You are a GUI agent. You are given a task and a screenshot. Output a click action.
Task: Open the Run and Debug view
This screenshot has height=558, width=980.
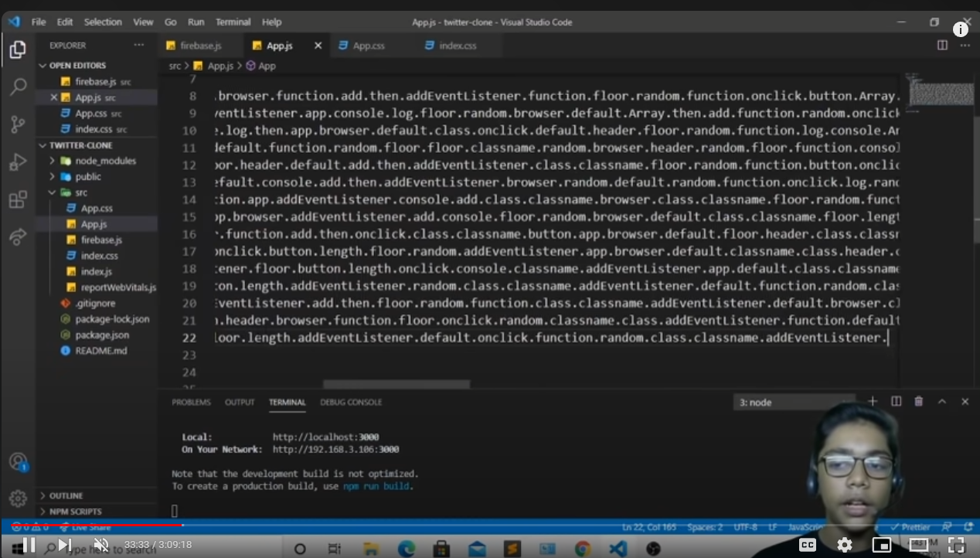(18, 162)
